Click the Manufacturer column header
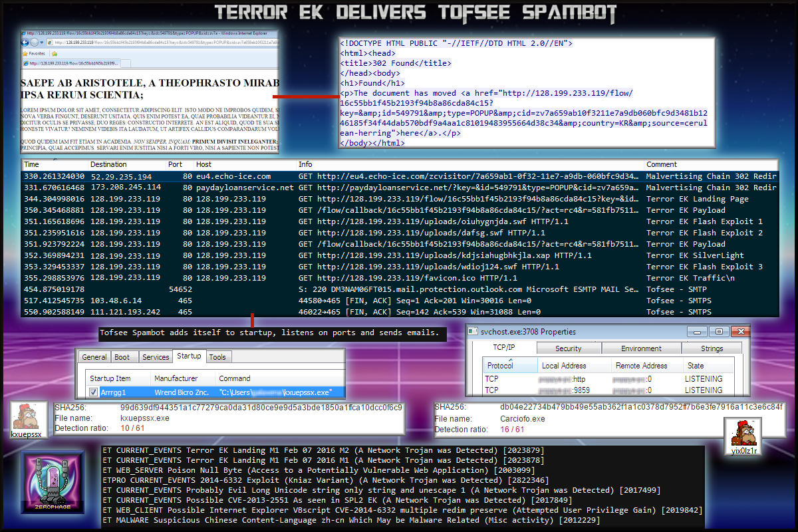The height and width of the screenshot is (532, 798). [171, 378]
